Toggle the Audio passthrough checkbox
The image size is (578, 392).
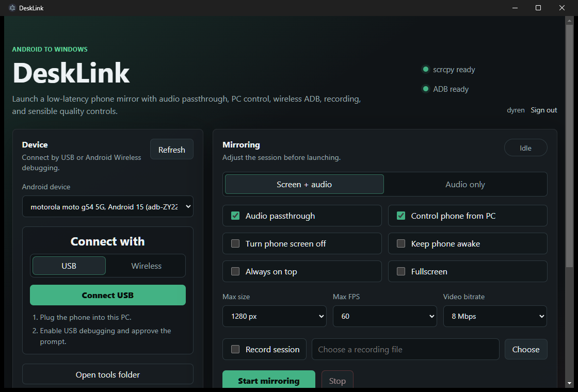(235, 216)
